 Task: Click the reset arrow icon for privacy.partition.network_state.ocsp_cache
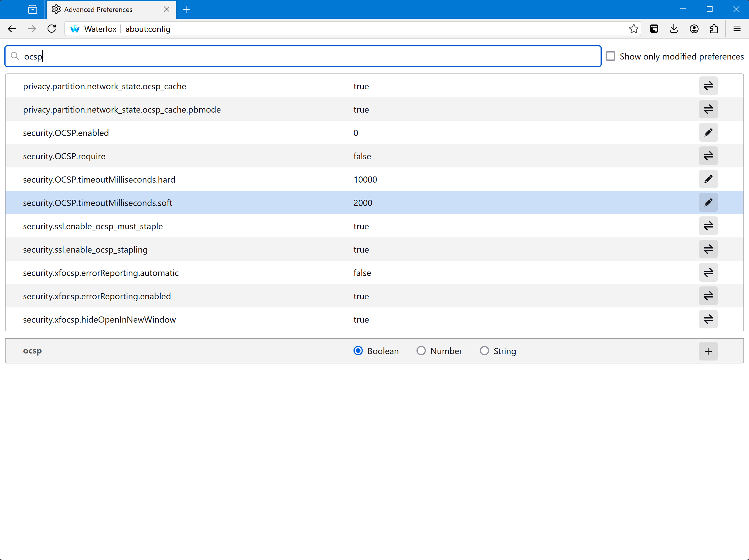point(708,86)
